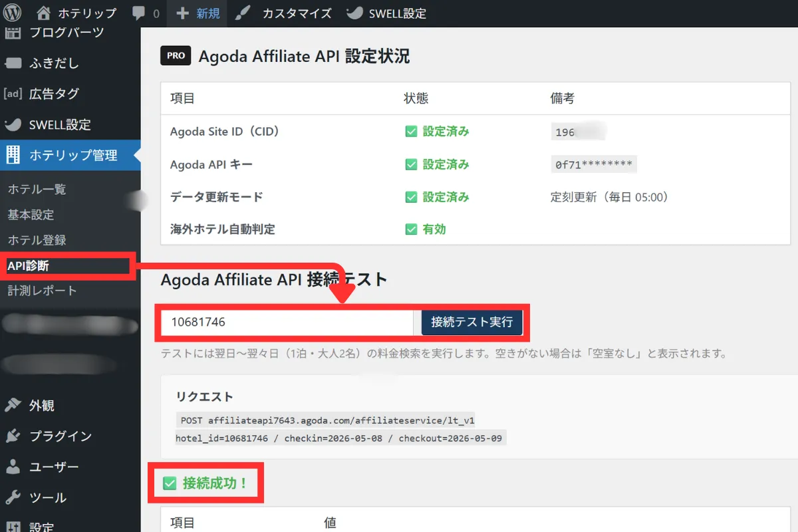This screenshot has width=798, height=532.
Task: Click the ホテリップ管理 building icon
Action: click(x=13, y=155)
